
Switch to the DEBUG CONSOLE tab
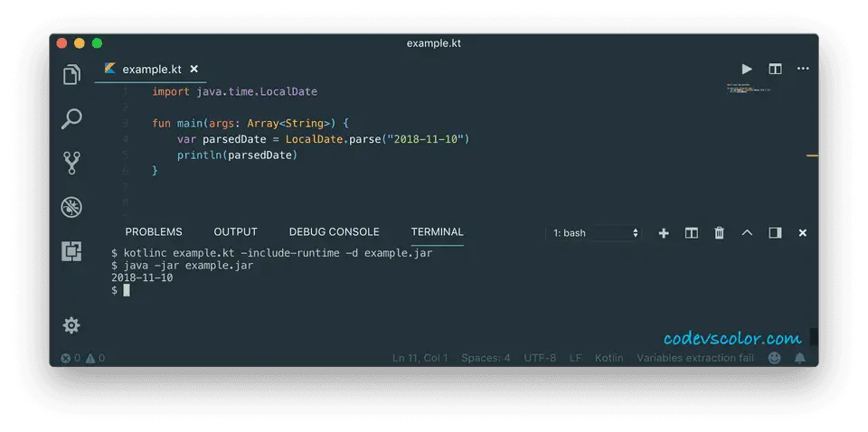[x=334, y=231]
